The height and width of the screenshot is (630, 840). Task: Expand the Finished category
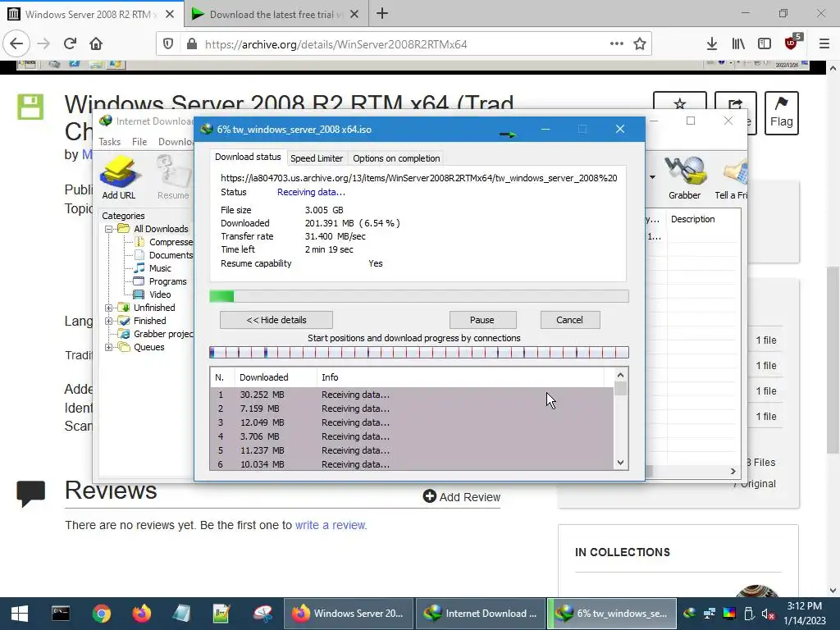pos(109,321)
